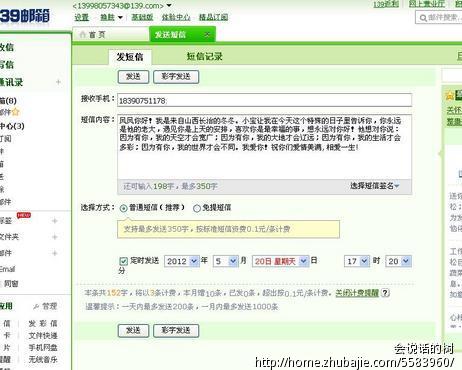Screen dimensions: 462x370
Task: Open the 设置 link in header
Action: pyautogui.click(x=82, y=17)
